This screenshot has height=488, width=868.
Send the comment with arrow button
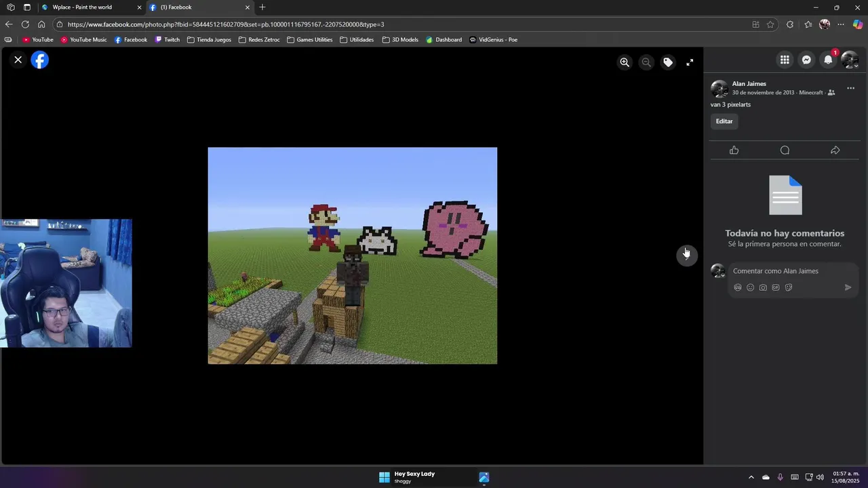pyautogui.click(x=848, y=287)
